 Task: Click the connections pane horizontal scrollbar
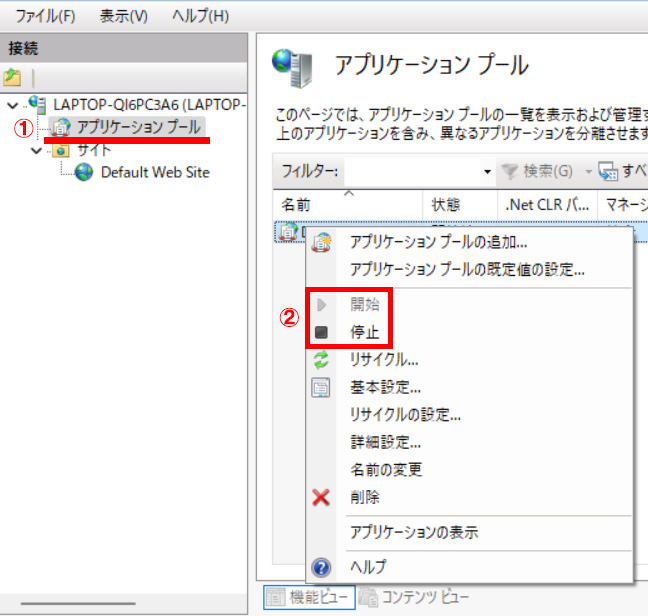pos(78,604)
